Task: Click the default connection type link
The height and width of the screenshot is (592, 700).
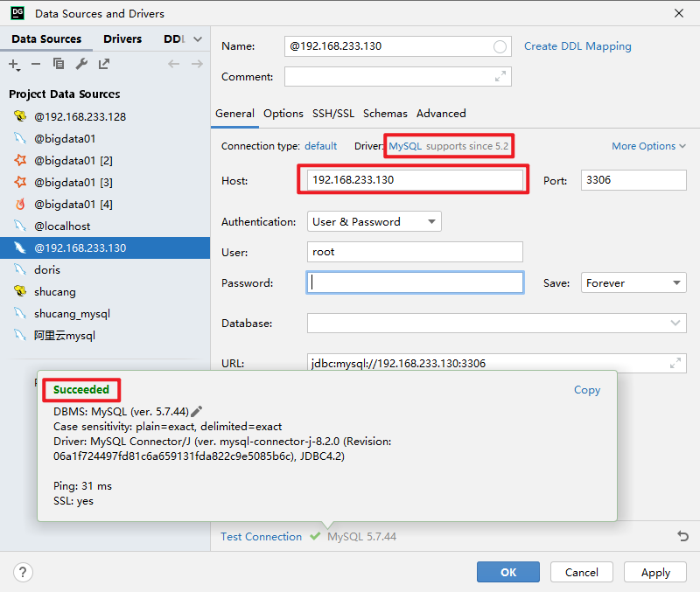Action: coord(320,146)
